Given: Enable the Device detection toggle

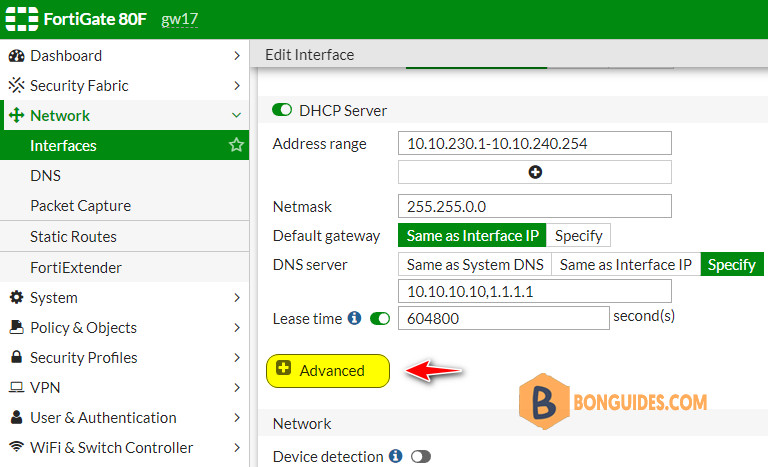Looking at the screenshot, I should (x=421, y=457).
